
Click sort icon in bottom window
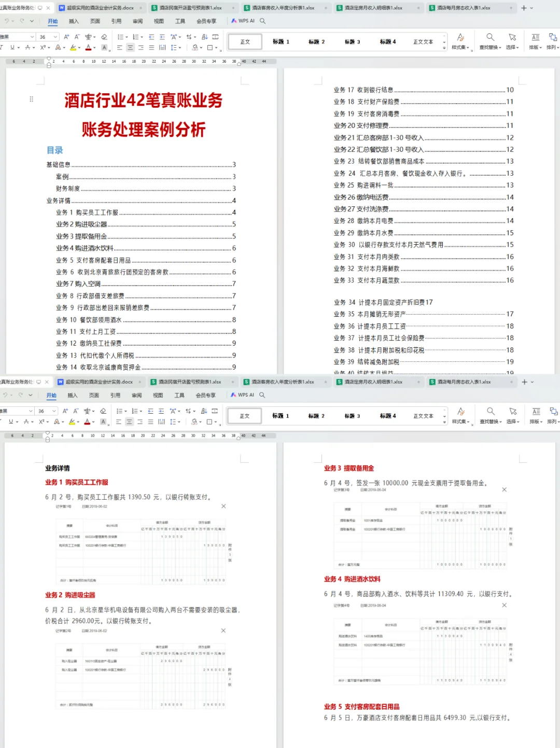(203, 411)
